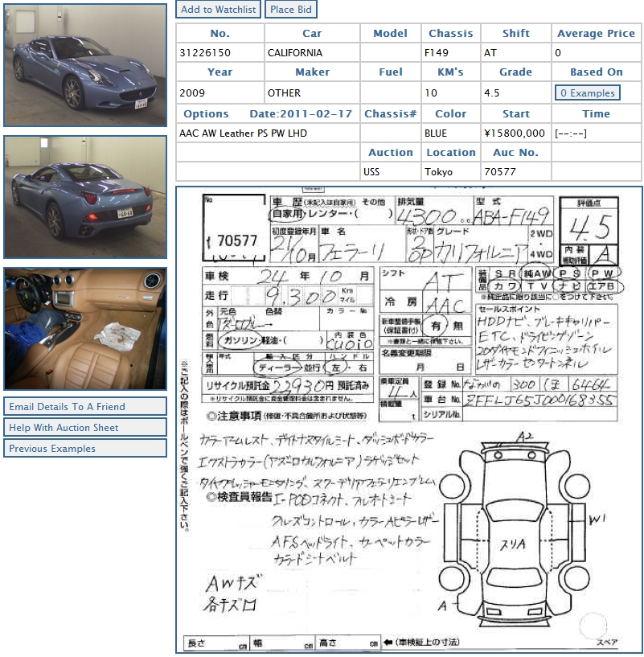Select the Start header
This screenshot has width=644, height=657.
[x=516, y=114]
